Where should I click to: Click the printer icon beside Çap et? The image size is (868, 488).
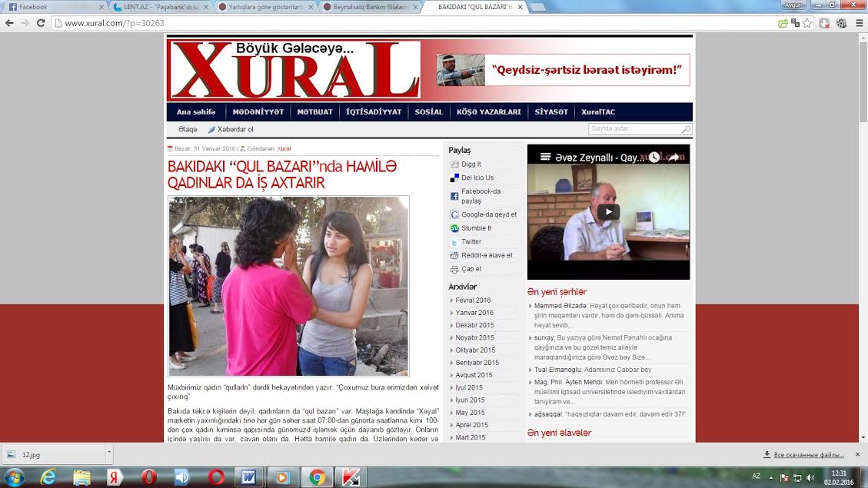coord(454,269)
